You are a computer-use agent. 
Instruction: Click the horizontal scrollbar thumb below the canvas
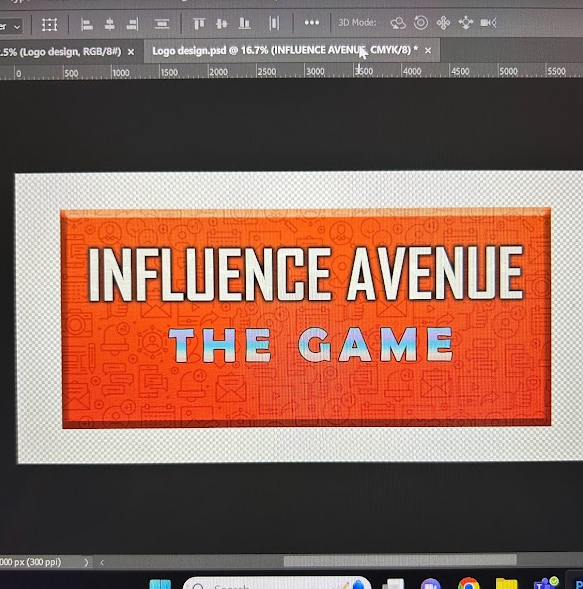tap(400, 560)
